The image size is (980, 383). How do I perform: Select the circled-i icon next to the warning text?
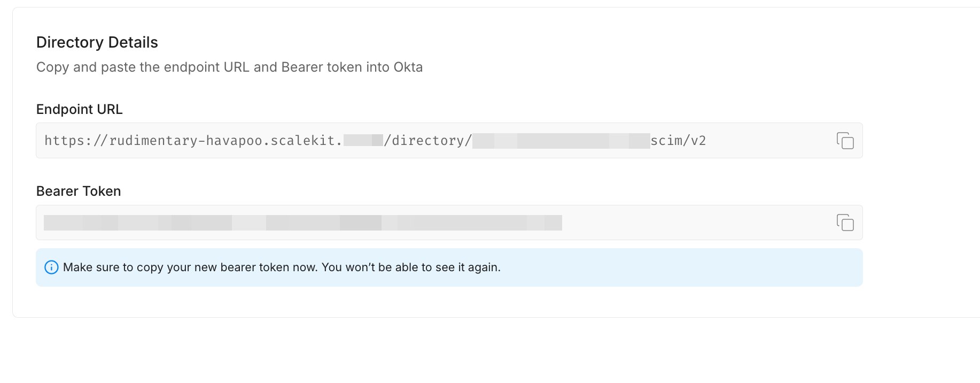[x=51, y=267]
